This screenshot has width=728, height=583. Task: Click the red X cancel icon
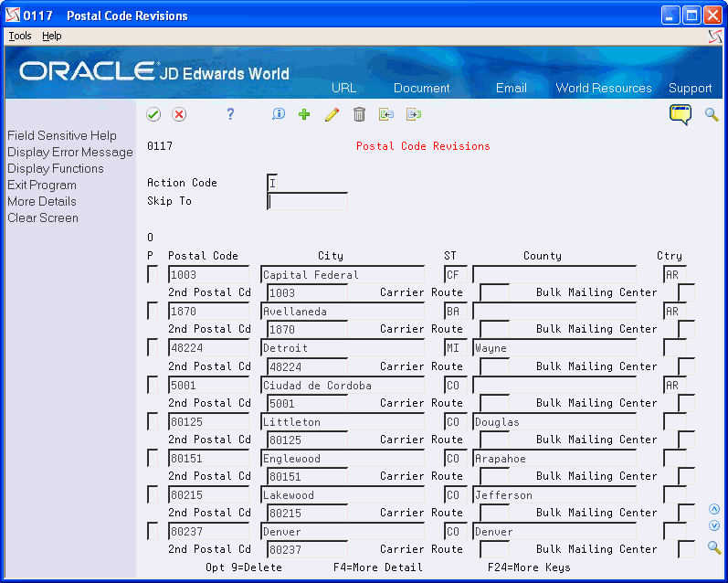(x=179, y=114)
